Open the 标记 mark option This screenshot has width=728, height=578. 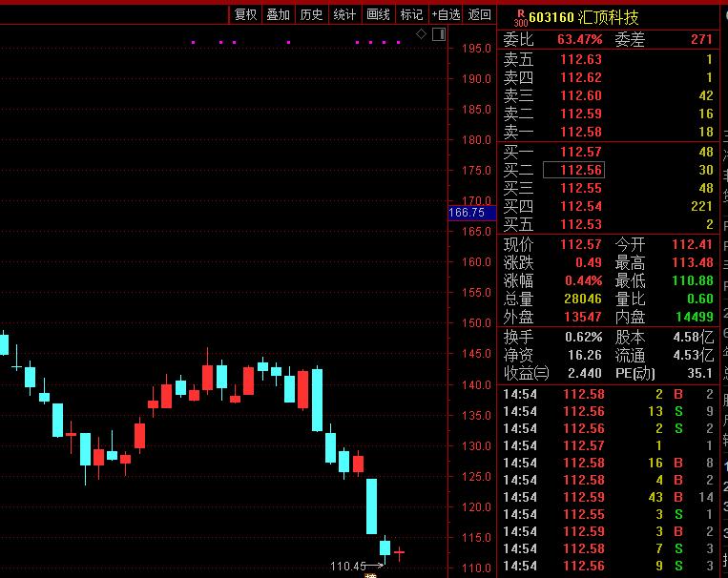tap(411, 15)
